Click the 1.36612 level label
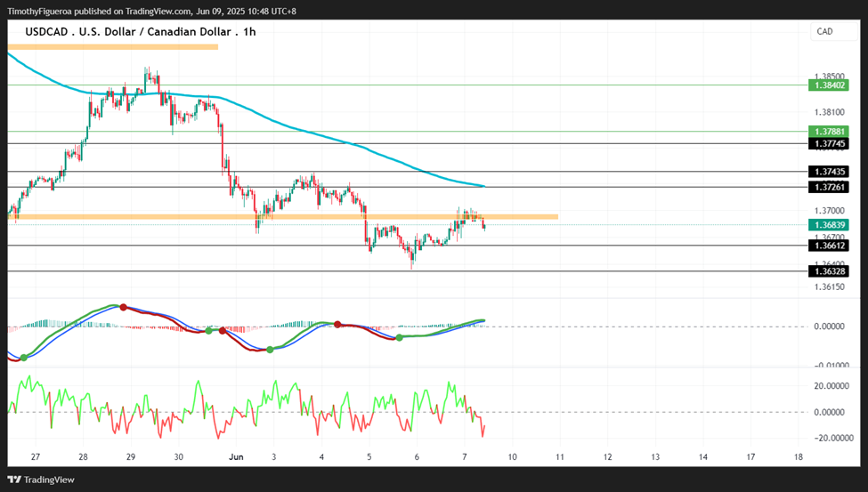The image size is (868, 492). pos(828,246)
